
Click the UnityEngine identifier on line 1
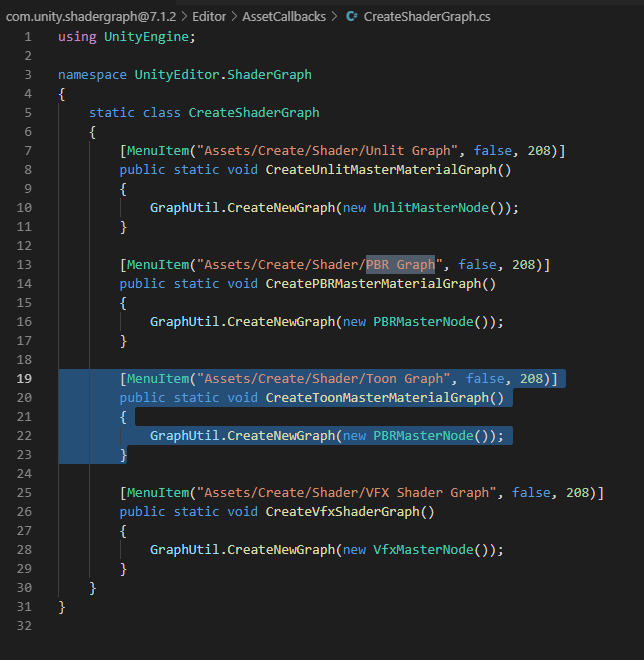pos(146,37)
